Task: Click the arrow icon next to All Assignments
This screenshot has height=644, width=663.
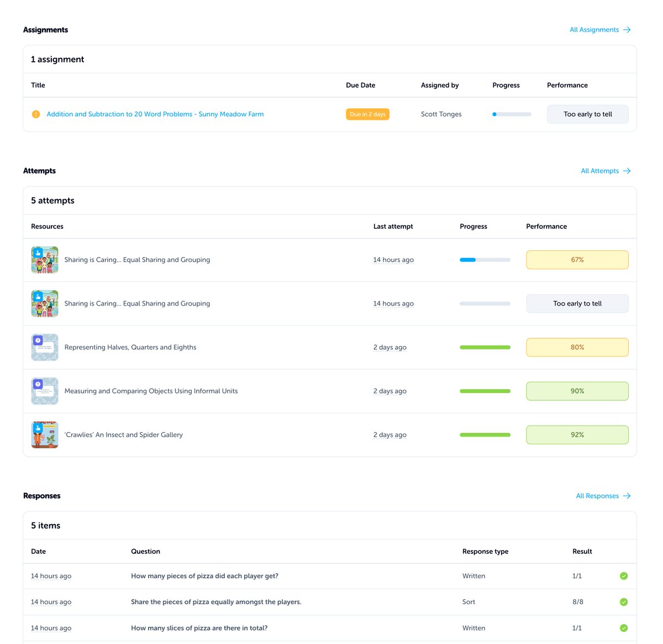Action: [627, 30]
